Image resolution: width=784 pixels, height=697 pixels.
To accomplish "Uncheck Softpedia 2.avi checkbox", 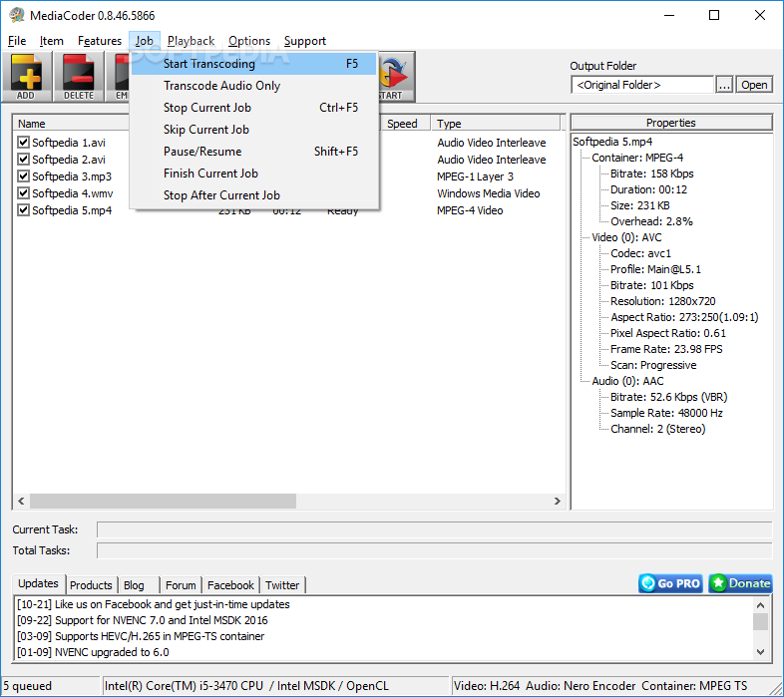I will pos(23,159).
